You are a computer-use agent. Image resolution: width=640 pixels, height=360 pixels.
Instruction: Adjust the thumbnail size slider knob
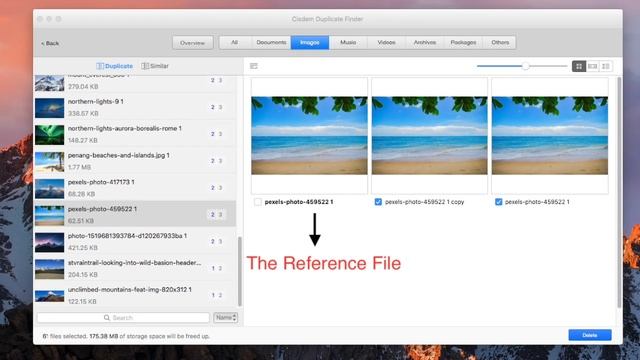pyautogui.click(x=526, y=66)
